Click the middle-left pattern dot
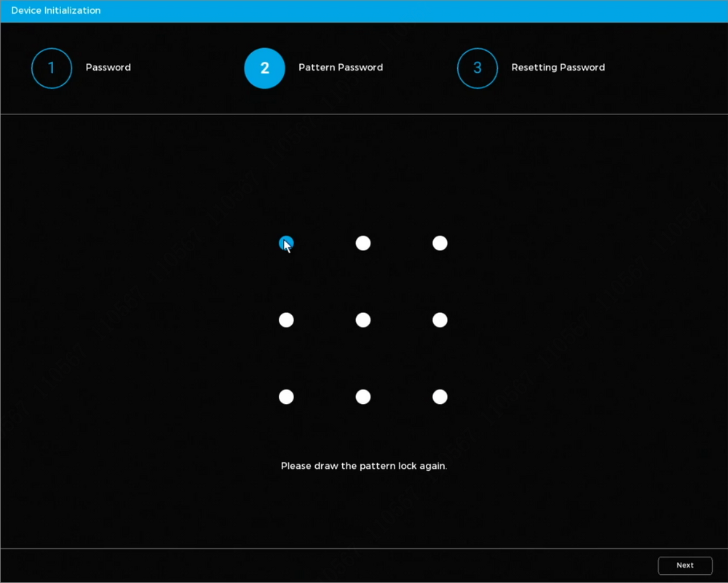 tap(286, 320)
